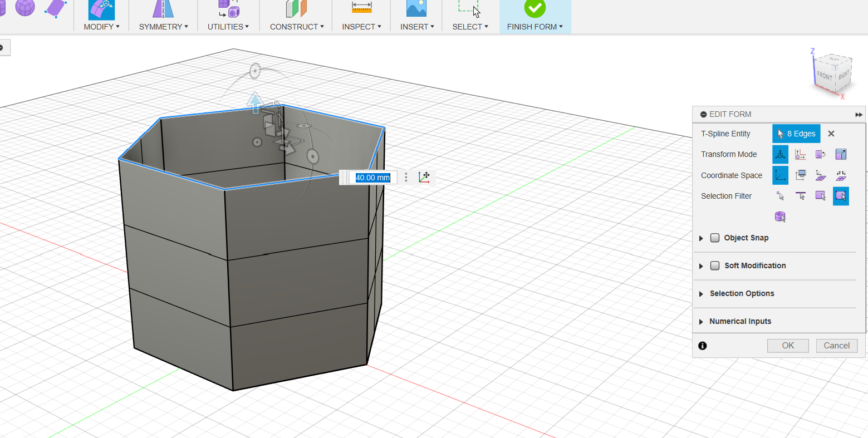Open the SYMMETRY dropdown menu
Image resolution: width=868 pixels, height=438 pixels.
pos(163,27)
